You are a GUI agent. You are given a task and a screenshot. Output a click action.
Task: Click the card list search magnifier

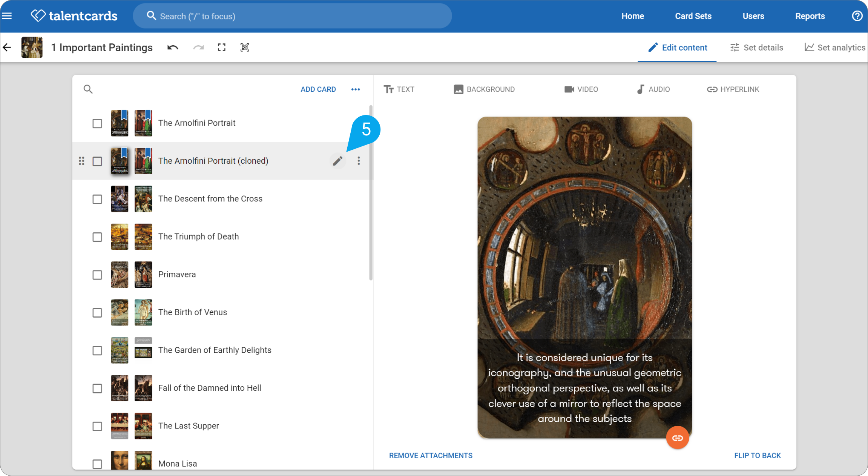tap(88, 89)
